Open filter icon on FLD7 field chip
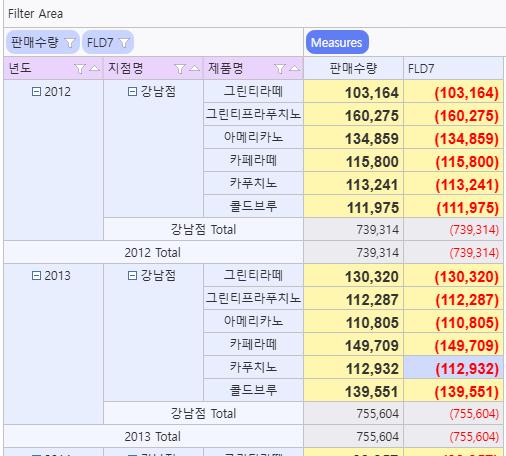This screenshot has width=506, height=456. (124, 43)
